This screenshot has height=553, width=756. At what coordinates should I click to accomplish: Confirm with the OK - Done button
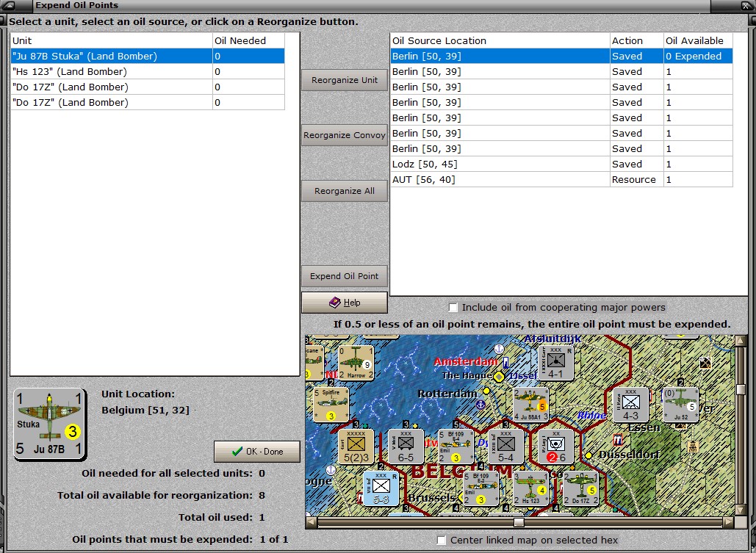(x=257, y=452)
